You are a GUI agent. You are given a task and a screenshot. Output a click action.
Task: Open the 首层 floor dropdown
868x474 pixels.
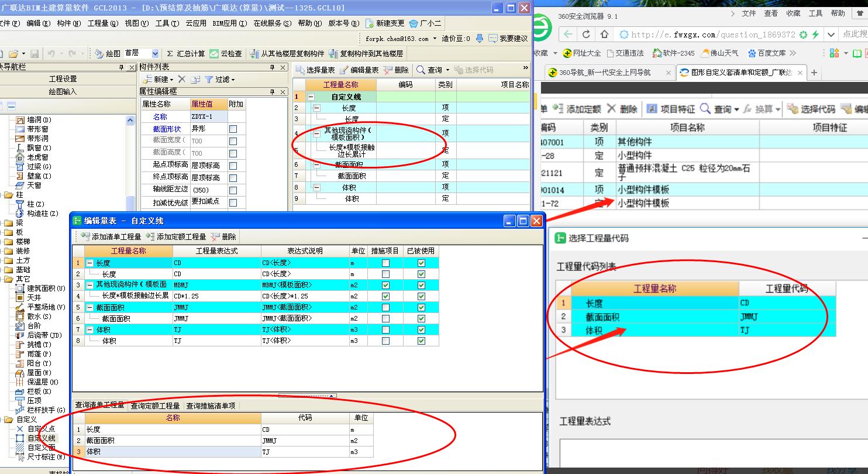[155, 53]
